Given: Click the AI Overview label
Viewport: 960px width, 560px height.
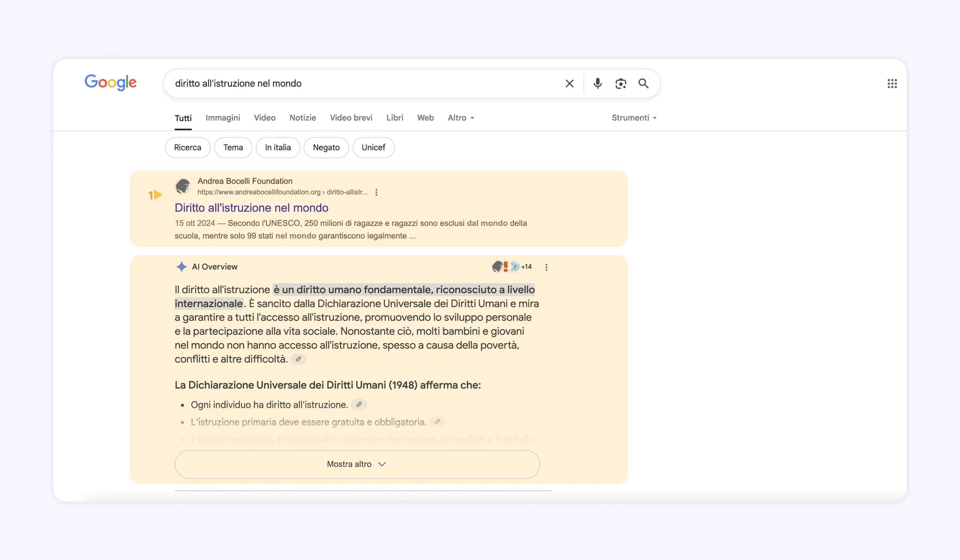Looking at the screenshot, I should (x=215, y=267).
